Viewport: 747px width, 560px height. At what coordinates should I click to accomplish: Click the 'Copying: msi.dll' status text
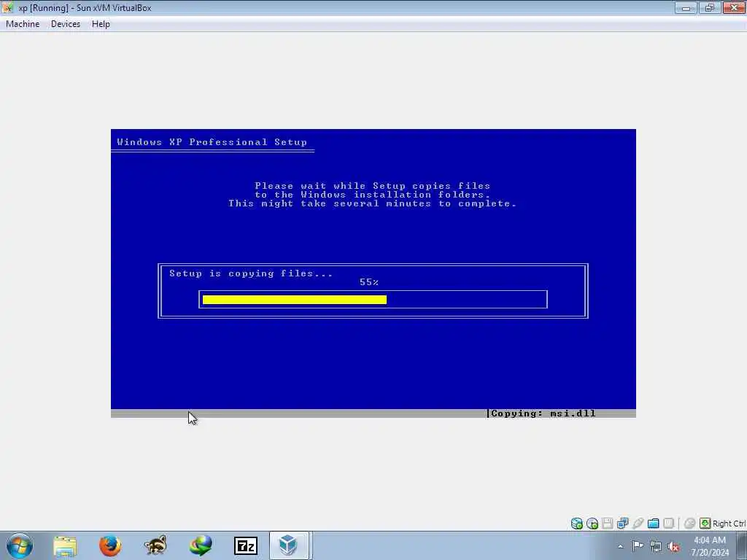[543, 413]
